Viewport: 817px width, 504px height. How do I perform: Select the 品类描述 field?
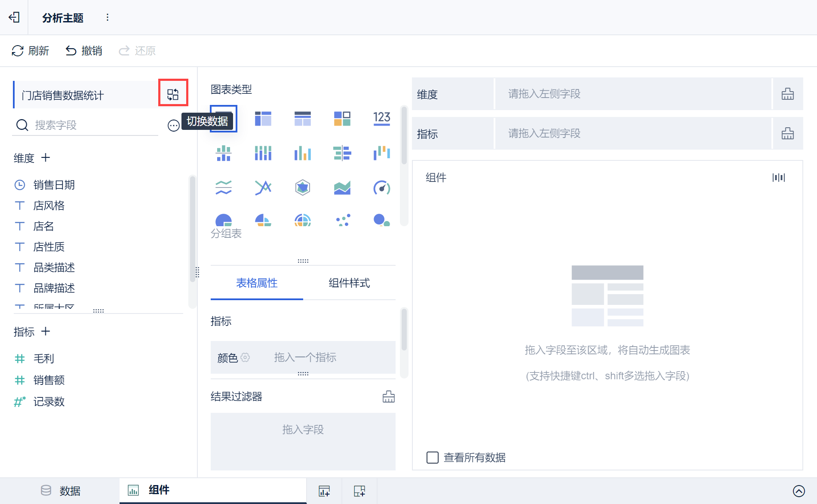tap(54, 267)
